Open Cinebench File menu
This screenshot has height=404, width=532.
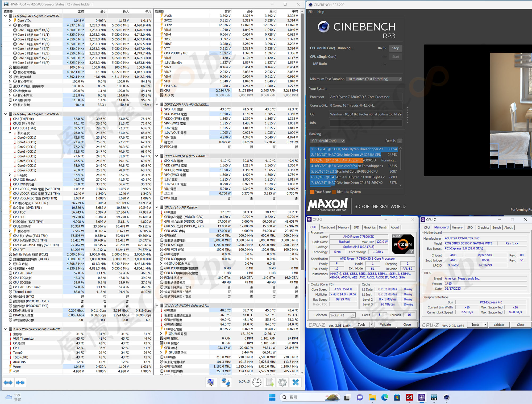(x=311, y=12)
